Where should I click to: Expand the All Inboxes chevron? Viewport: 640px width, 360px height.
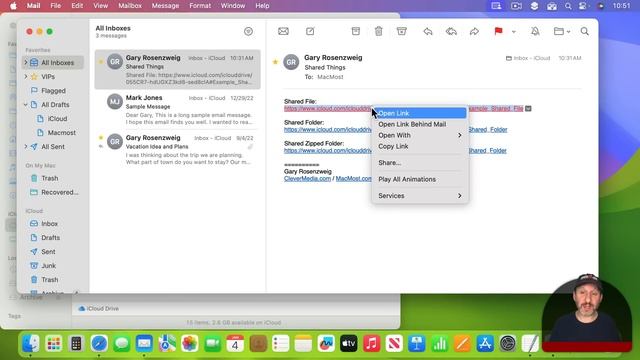(x=26, y=62)
